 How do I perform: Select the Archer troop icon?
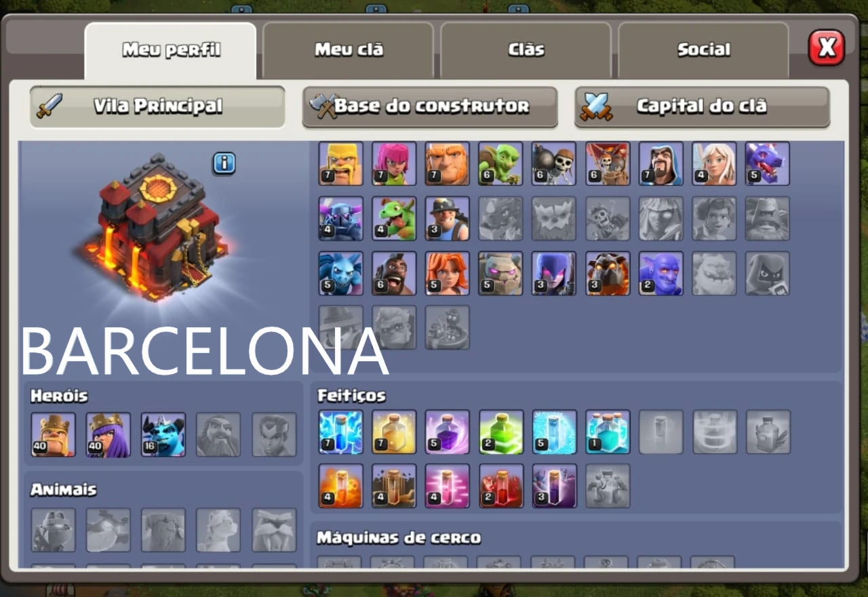(x=394, y=163)
